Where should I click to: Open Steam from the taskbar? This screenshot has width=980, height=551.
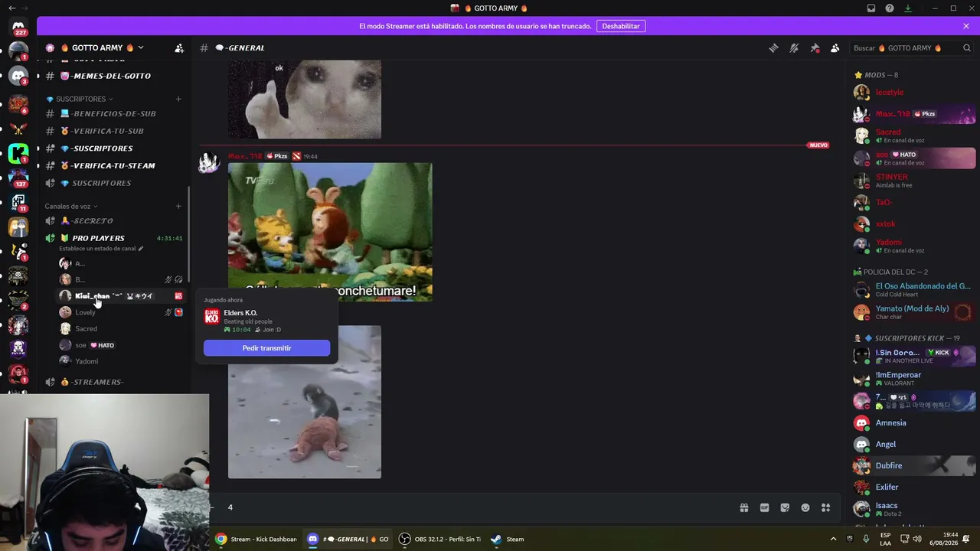(508, 539)
